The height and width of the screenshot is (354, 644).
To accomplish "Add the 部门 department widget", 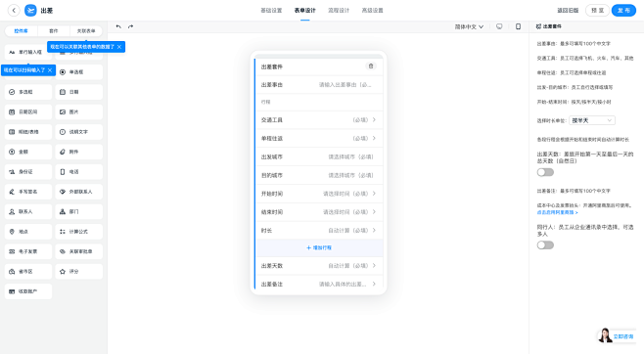I will (x=79, y=211).
